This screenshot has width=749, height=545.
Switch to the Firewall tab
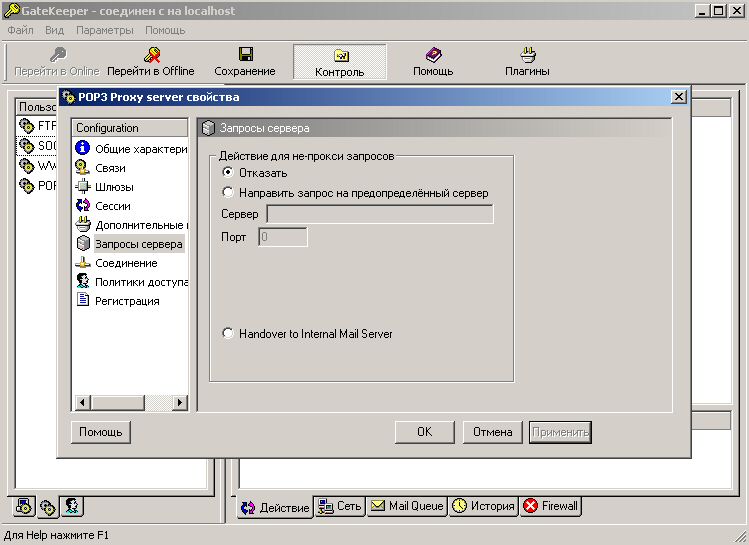550,506
